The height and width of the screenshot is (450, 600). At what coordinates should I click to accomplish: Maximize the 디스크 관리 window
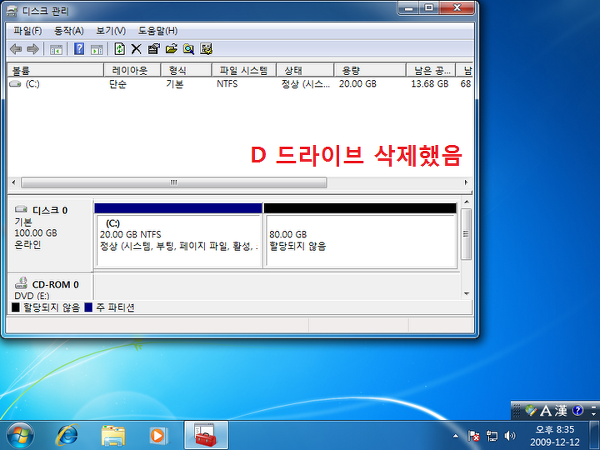429,8
